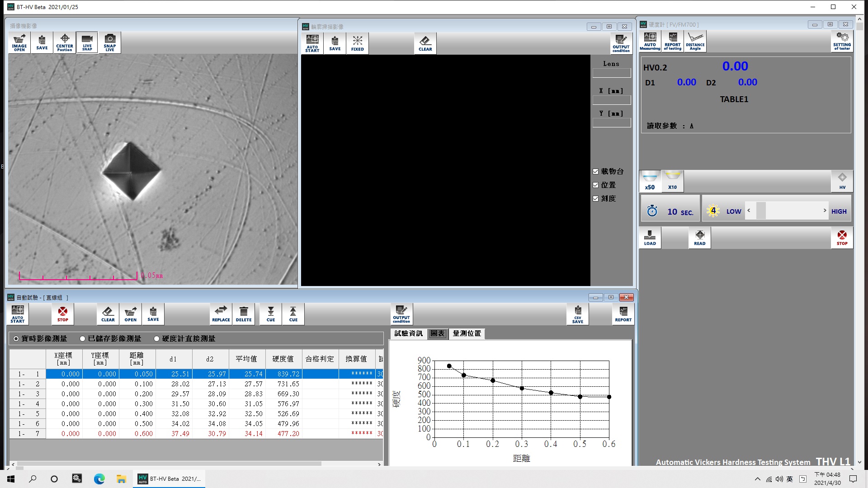Select 已儲存影像測量 radio option

coord(83,339)
